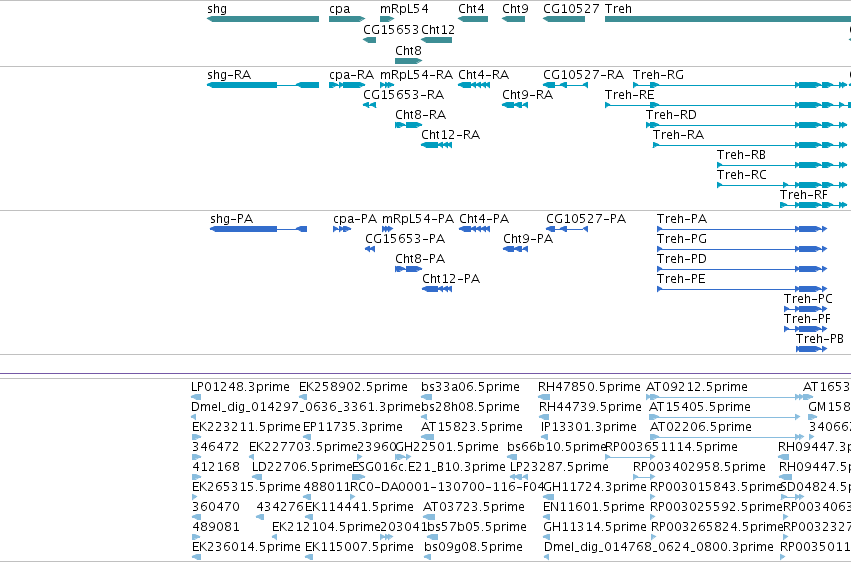Select the AT09212.5prime EST
This screenshot has width=851, height=562.
tap(728, 397)
